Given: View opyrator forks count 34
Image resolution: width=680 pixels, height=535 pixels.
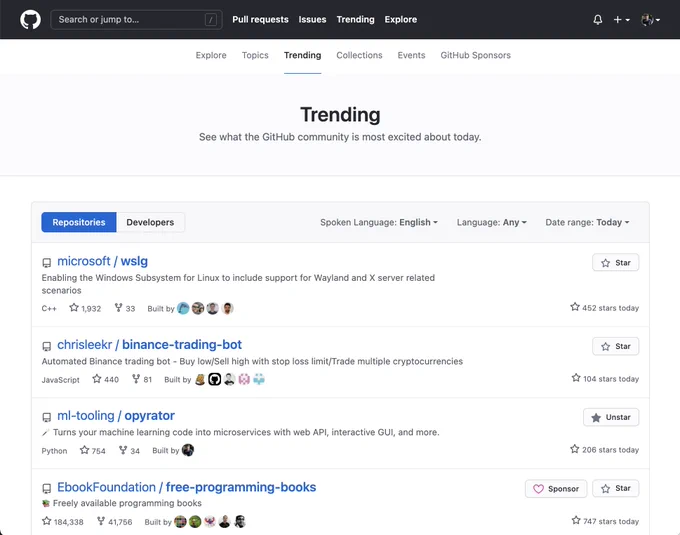Looking at the screenshot, I should coord(129,450).
